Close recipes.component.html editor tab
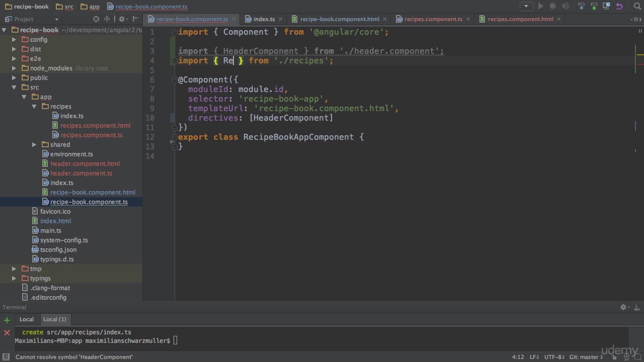 [x=559, y=19]
